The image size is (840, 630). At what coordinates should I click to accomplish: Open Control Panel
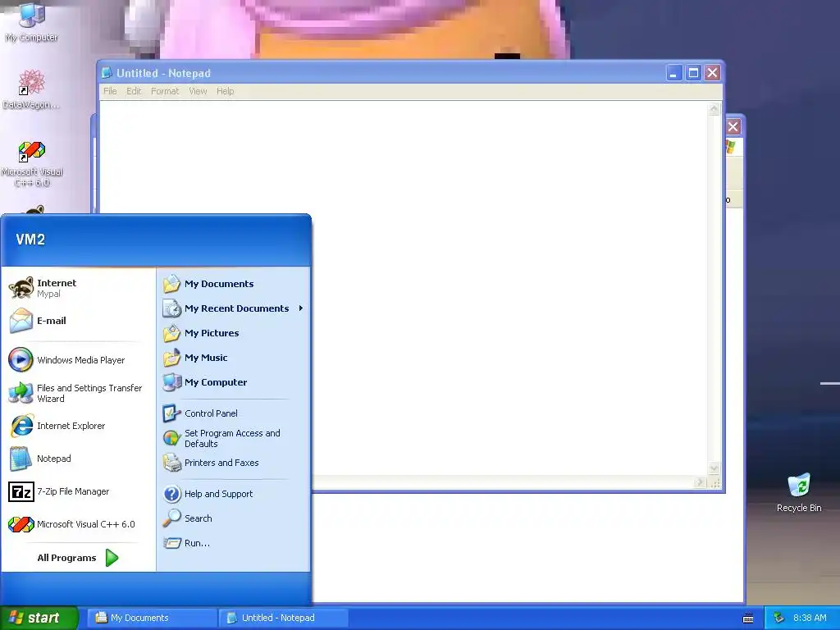(x=234, y=413)
